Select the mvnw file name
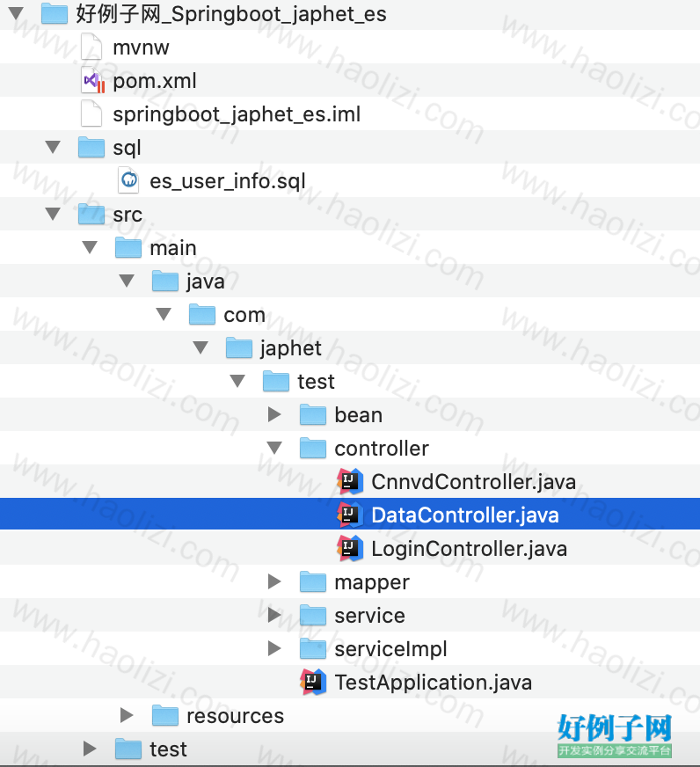Viewport: 700px width, 767px height. (x=141, y=47)
